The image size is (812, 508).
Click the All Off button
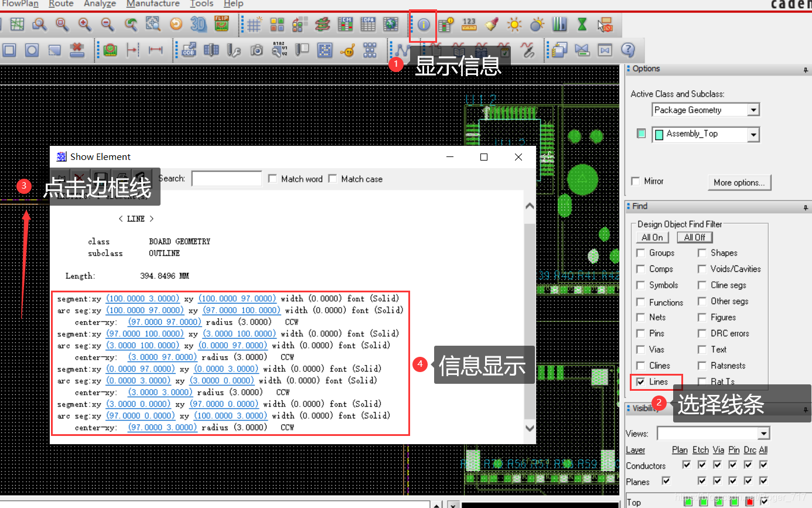click(694, 237)
